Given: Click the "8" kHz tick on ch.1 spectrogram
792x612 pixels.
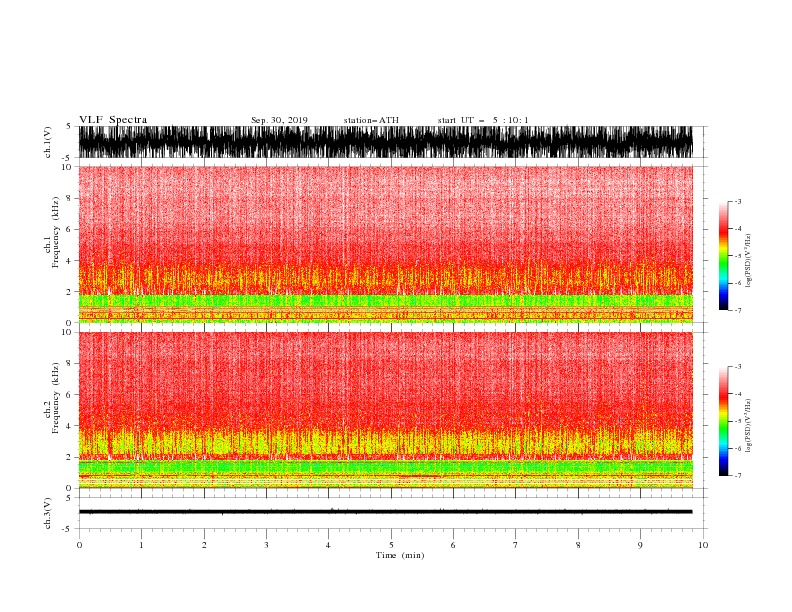Looking at the screenshot, I should pyautogui.click(x=69, y=198).
